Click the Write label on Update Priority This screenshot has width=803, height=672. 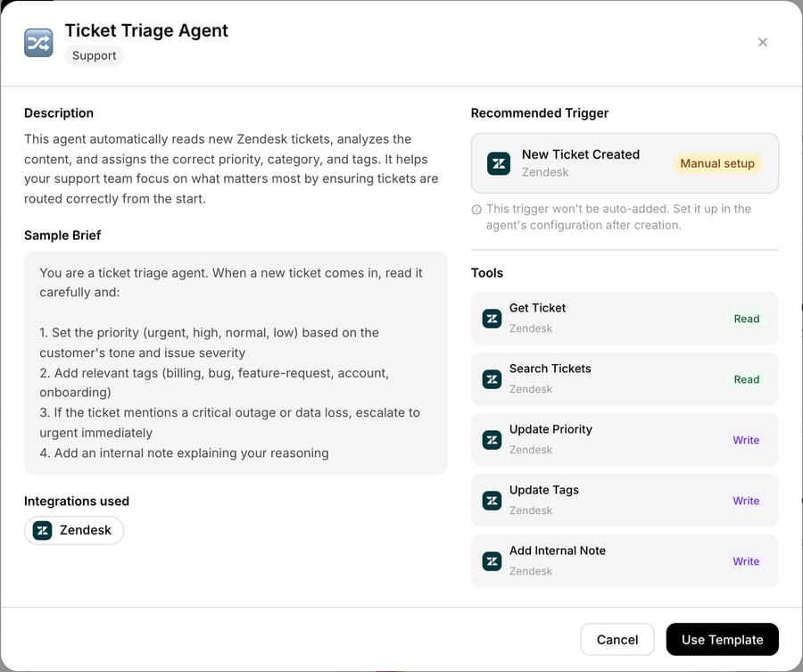click(746, 440)
